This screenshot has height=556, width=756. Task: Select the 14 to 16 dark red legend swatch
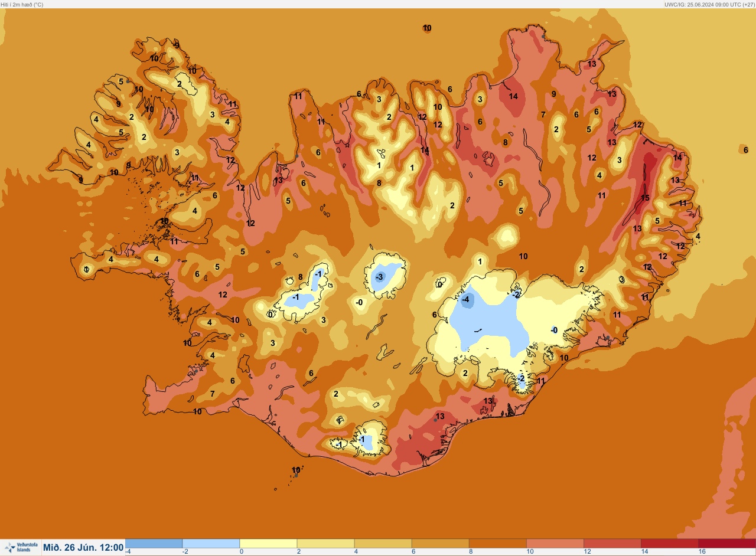[669, 544]
